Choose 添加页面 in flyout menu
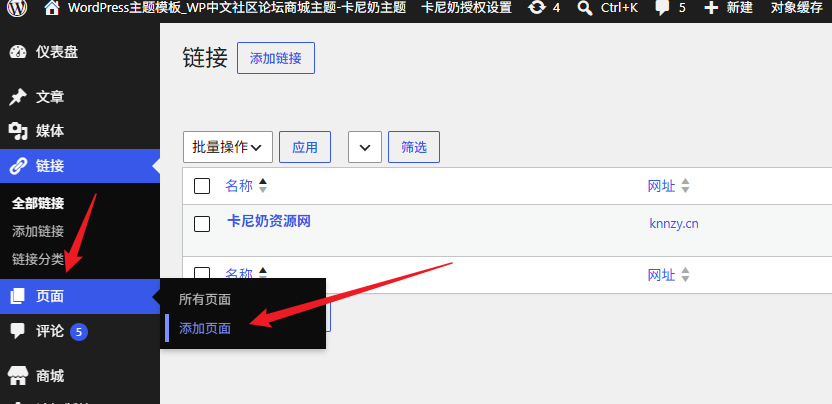The width and height of the screenshot is (832, 404). [x=205, y=328]
